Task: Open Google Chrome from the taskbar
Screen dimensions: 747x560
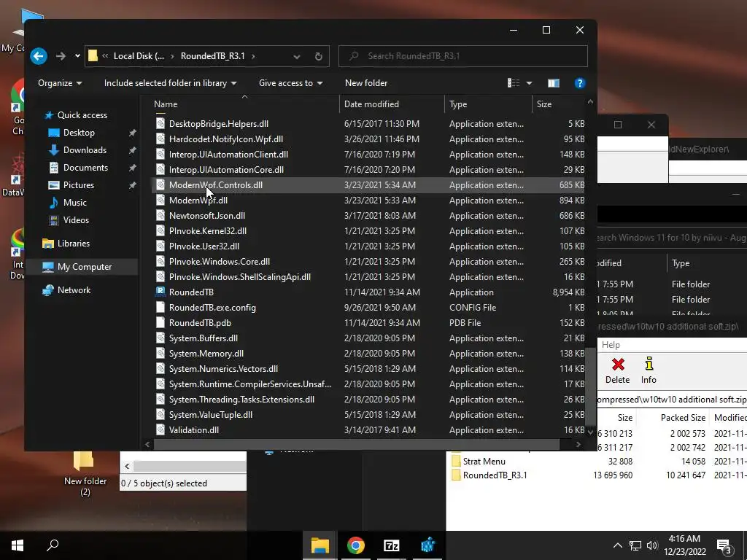Action: (355, 545)
